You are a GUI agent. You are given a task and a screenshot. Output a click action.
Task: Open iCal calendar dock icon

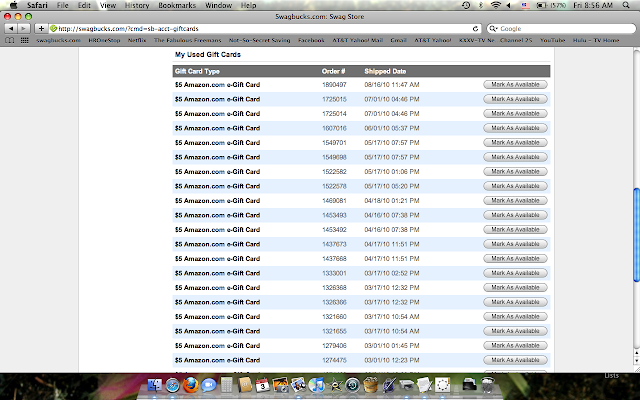(x=262, y=384)
